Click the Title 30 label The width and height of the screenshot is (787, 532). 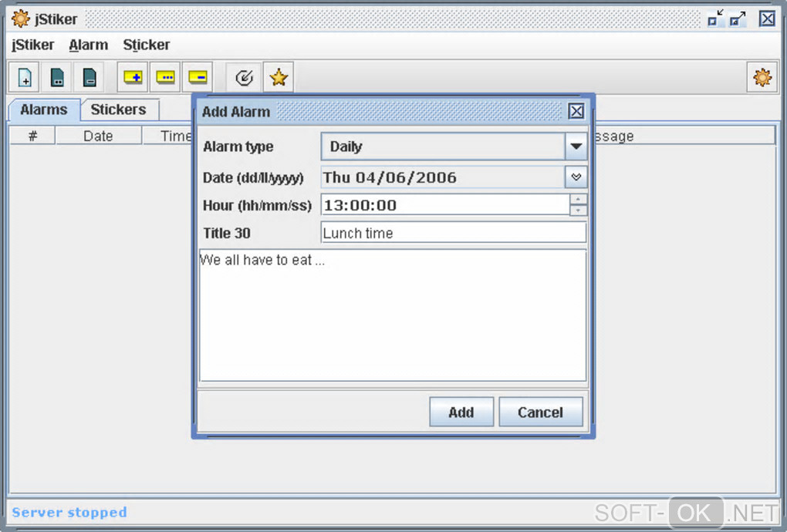point(226,233)
